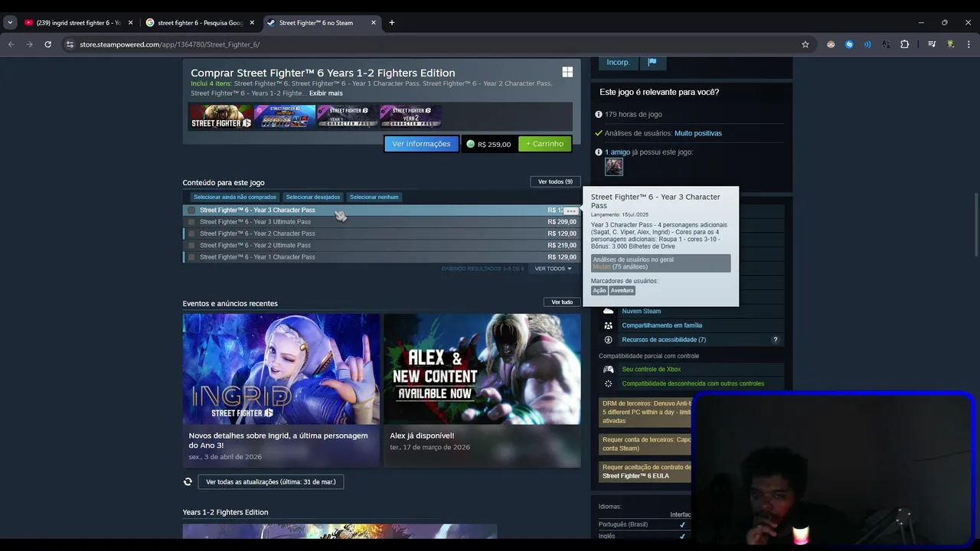Click the 'Ver todos (9)' button
The width and height of the screenshot is (980, 551).
[555, 182]
